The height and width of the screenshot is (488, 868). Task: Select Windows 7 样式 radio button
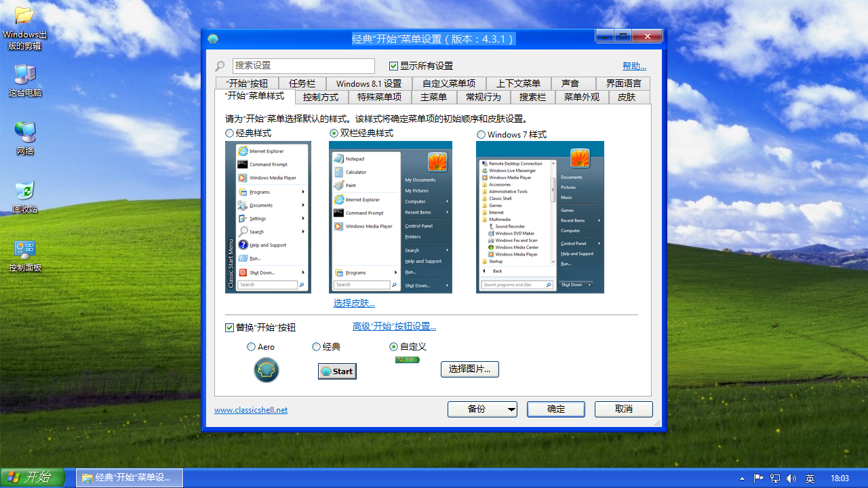[481, 135]
